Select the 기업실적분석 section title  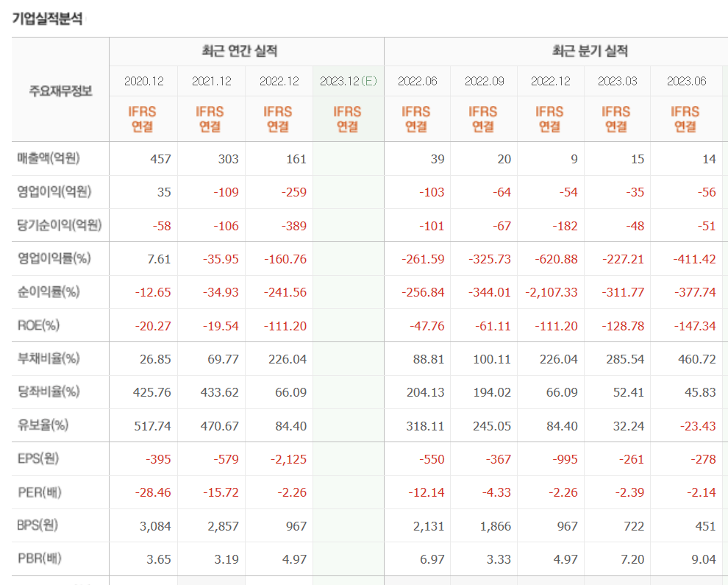click(47, 18)
